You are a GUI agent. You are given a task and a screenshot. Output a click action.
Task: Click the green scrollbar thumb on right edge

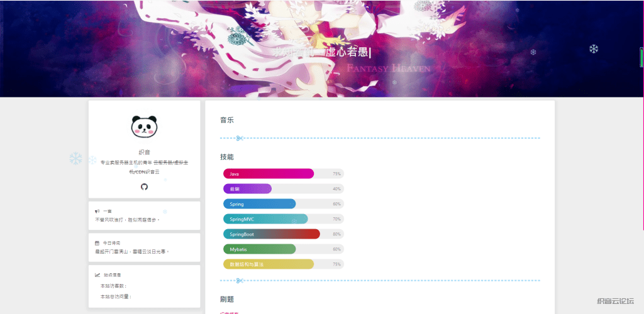641,57
